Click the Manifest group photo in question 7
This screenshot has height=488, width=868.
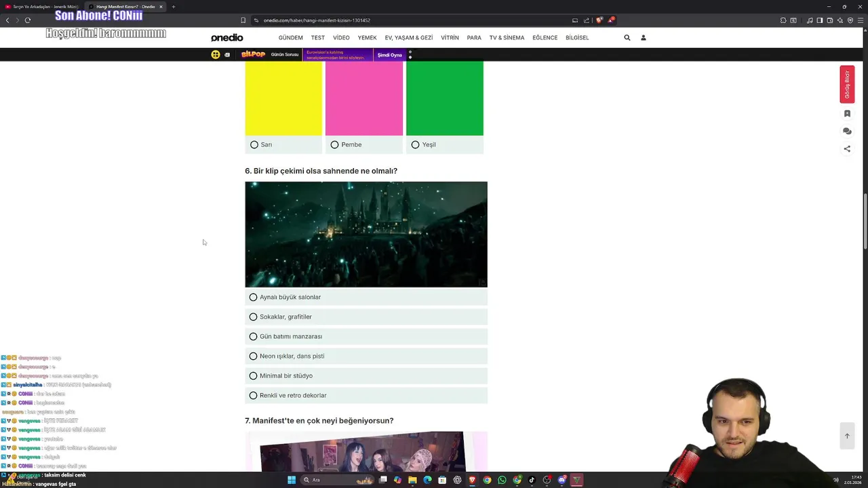pos(366,451)
